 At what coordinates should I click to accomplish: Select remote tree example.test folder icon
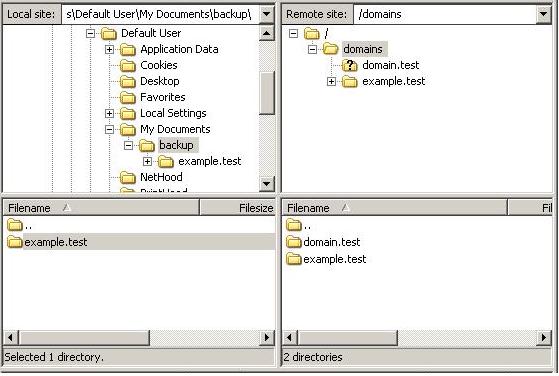point(350,82)
